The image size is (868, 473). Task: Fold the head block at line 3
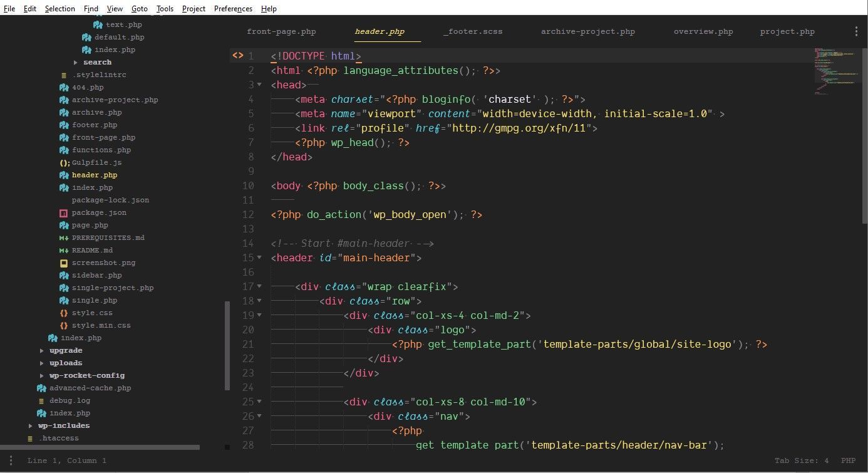point(259,85)
